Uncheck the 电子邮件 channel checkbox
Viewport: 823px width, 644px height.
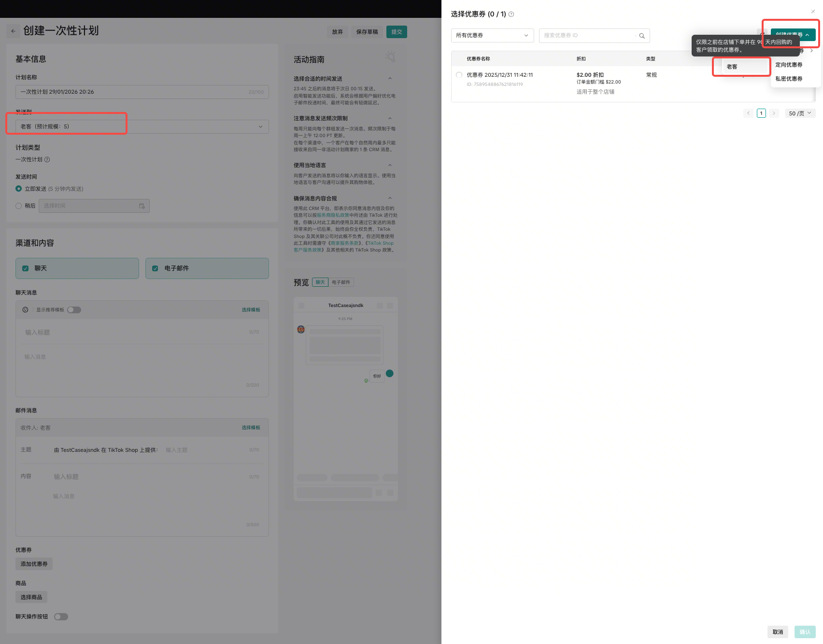[x=156, y=268]
